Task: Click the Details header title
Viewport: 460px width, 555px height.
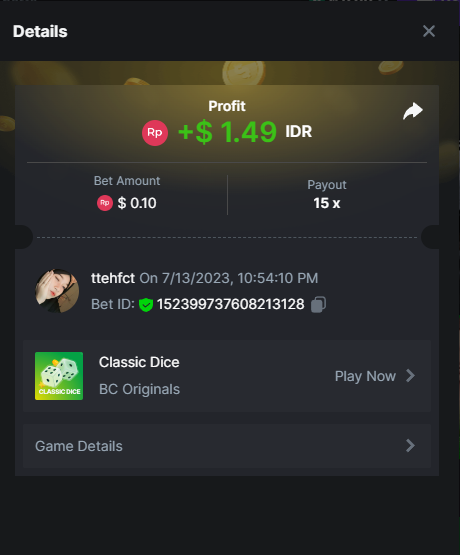Action: coord(40,32)
